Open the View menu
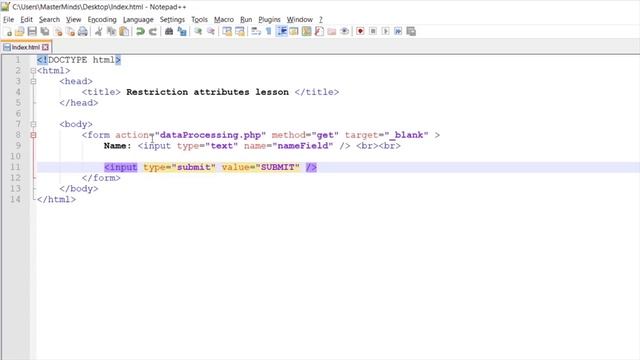 tap(73, 20)
